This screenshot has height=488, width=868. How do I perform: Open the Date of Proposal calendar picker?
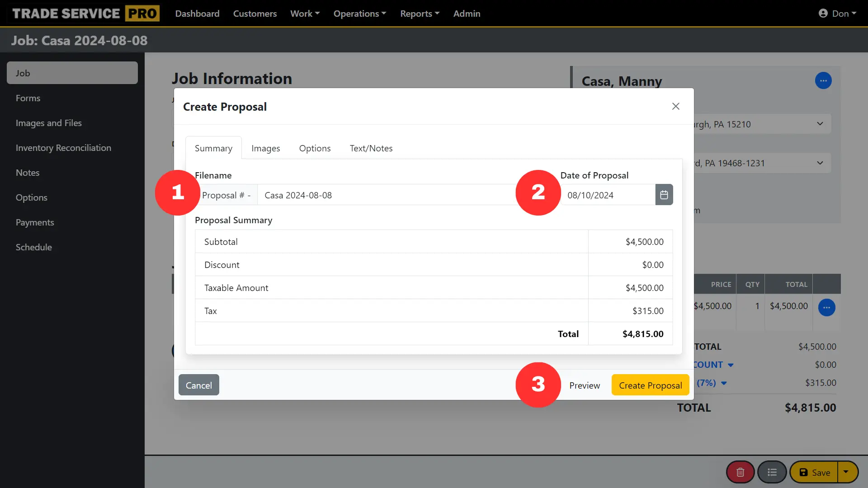[x=664, y=194]
